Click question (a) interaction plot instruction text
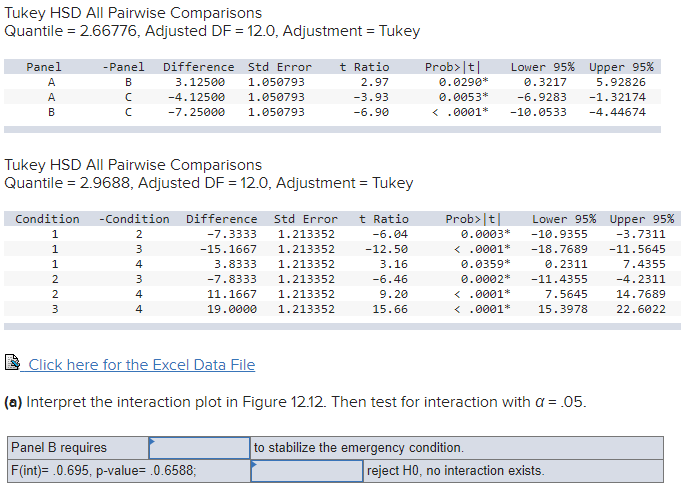The width and height of the screenshot is (694, 496). (x=295, y=402)
